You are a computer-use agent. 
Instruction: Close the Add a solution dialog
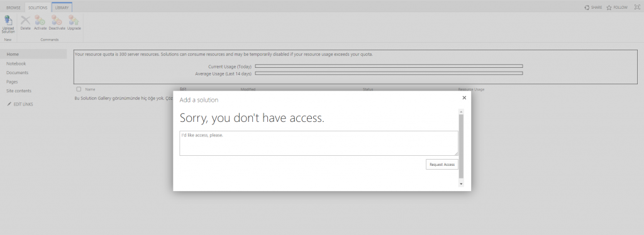click(464, 97)
